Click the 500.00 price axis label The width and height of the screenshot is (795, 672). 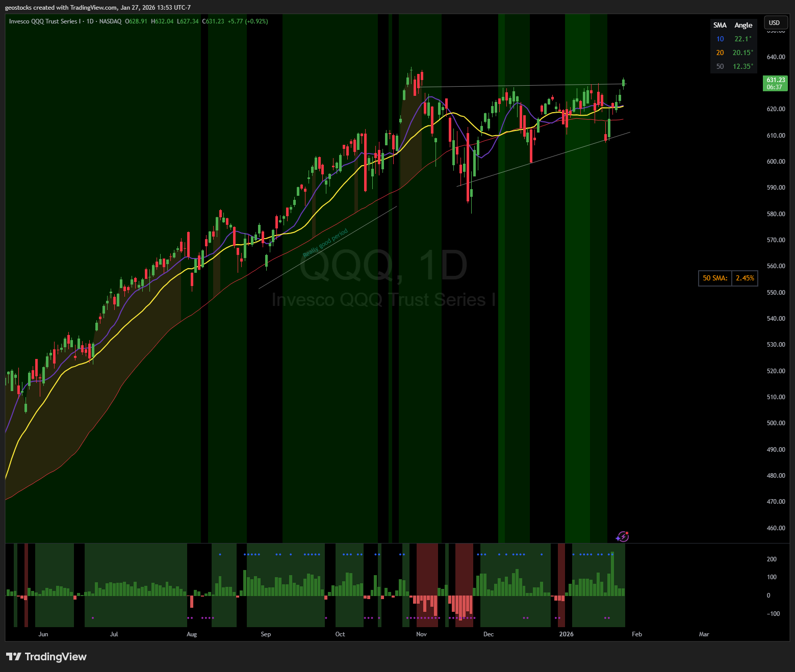tap(776, 423)
